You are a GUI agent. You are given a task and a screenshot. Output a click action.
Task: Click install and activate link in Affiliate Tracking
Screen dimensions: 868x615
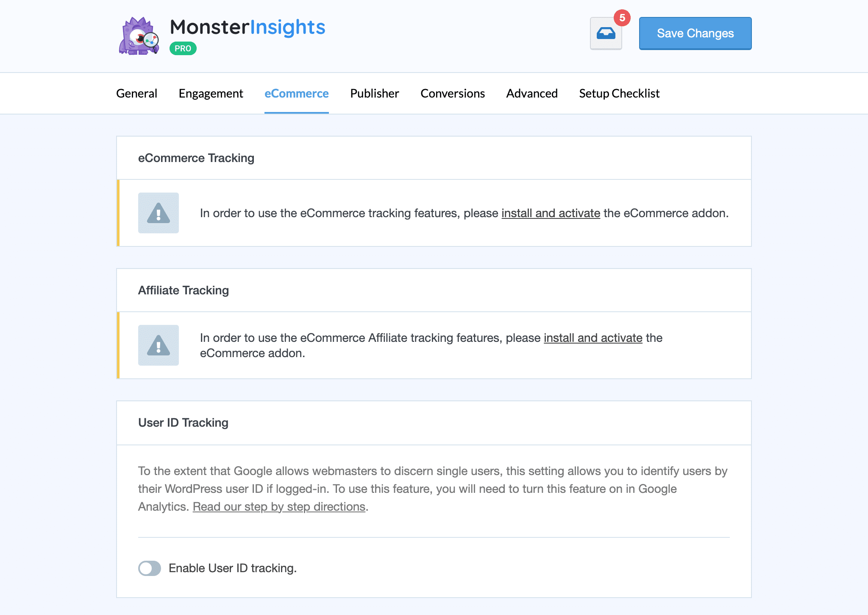pos(593,338)
